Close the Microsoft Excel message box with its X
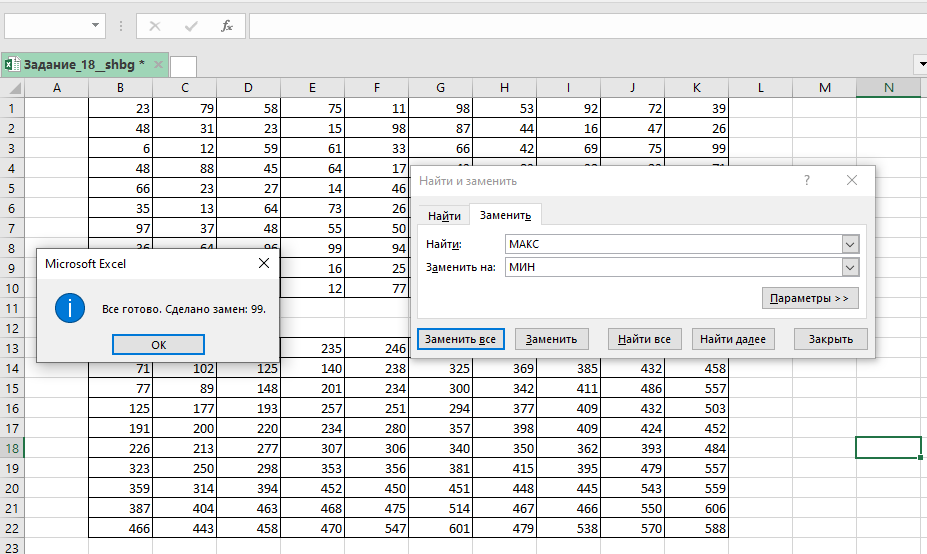 pos(264,264)
